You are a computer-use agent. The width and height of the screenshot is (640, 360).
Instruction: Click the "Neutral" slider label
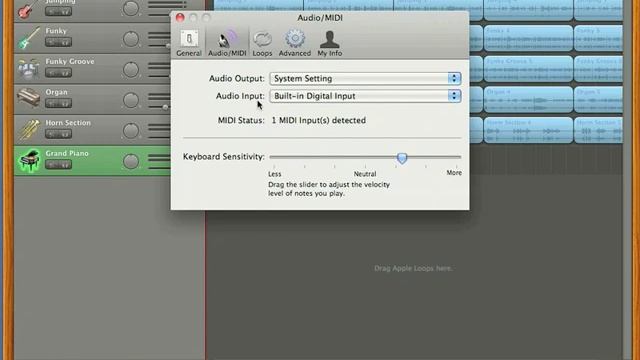coord(365,174)
